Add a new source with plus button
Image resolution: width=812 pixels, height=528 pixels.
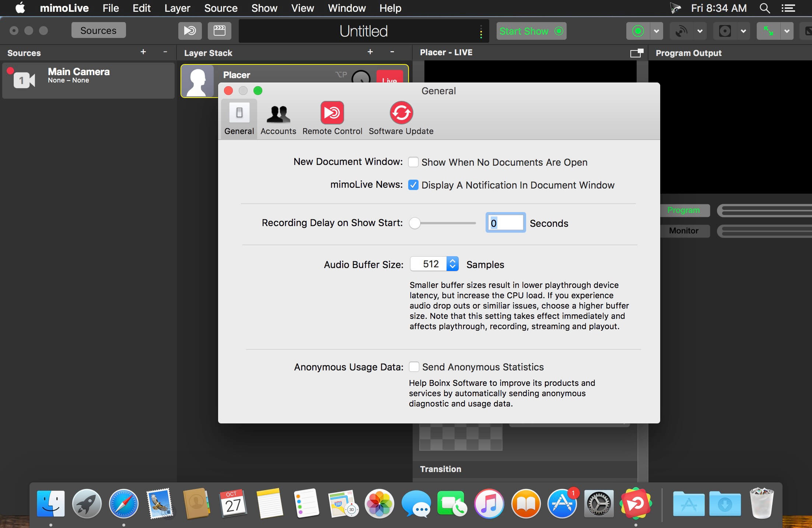[143, 52]
